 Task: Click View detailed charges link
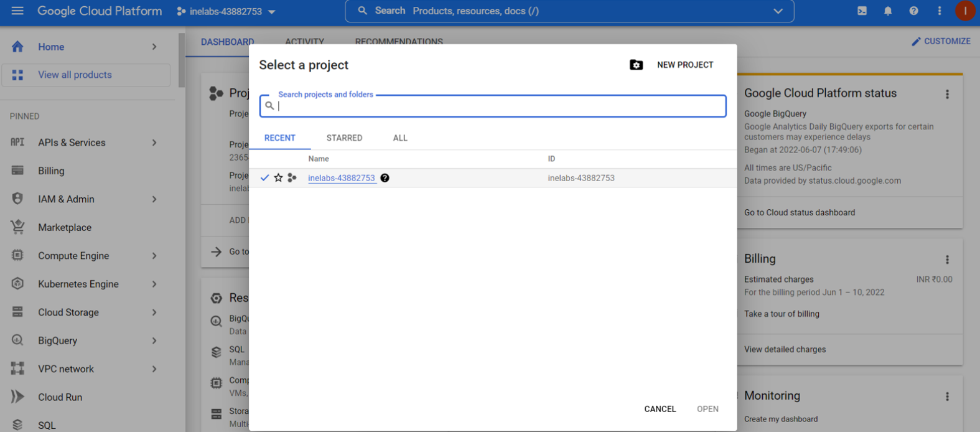785,349
